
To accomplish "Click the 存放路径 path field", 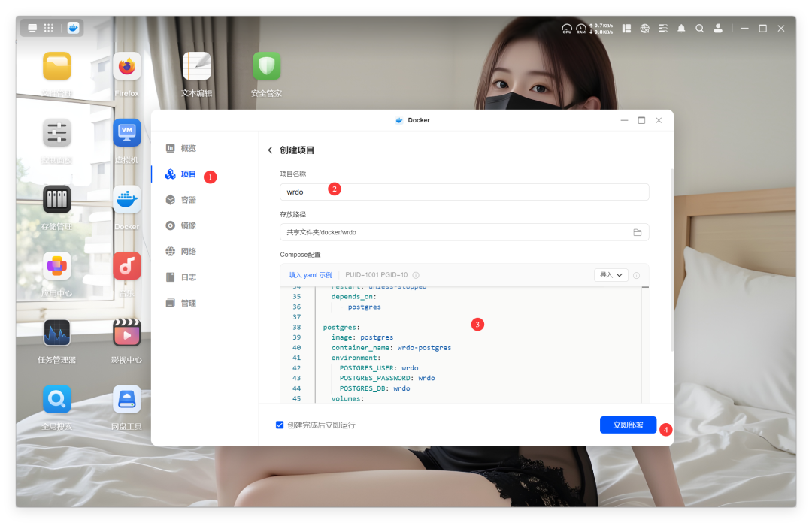I will click(x=465, y=232).
